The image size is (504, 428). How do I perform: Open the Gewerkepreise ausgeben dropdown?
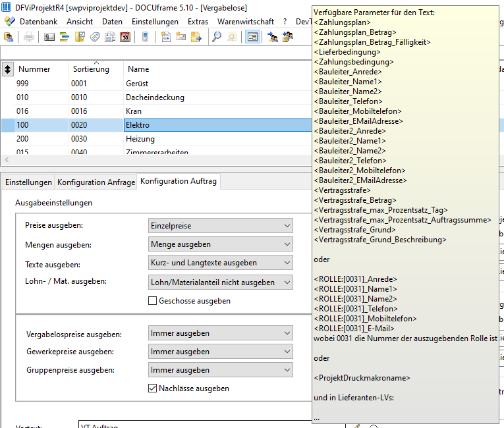pyautogui.click(x=221, y=352)
